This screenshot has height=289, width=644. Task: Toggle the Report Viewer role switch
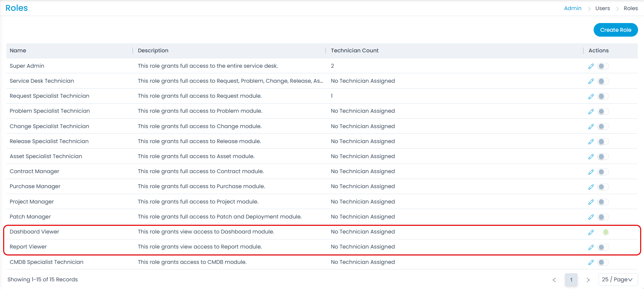(x=603, y=247)
